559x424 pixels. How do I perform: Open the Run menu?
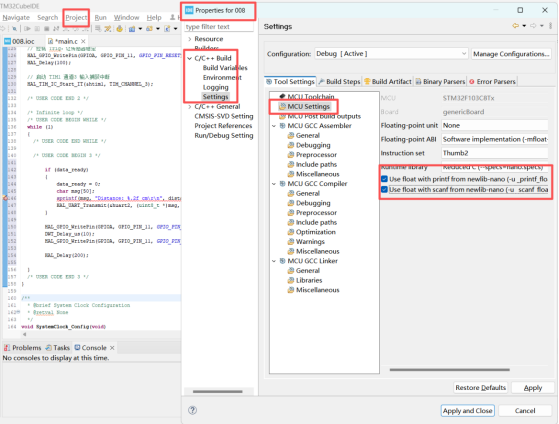coord(101,17)
